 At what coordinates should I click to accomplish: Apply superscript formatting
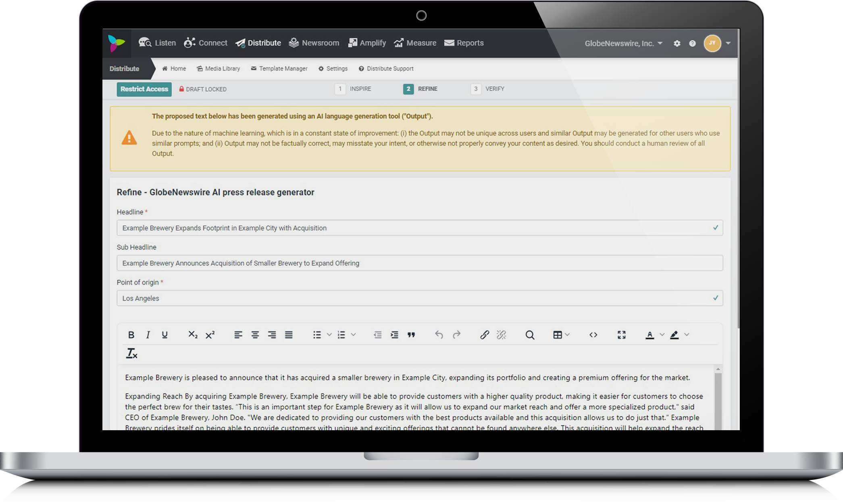point(210,335)
